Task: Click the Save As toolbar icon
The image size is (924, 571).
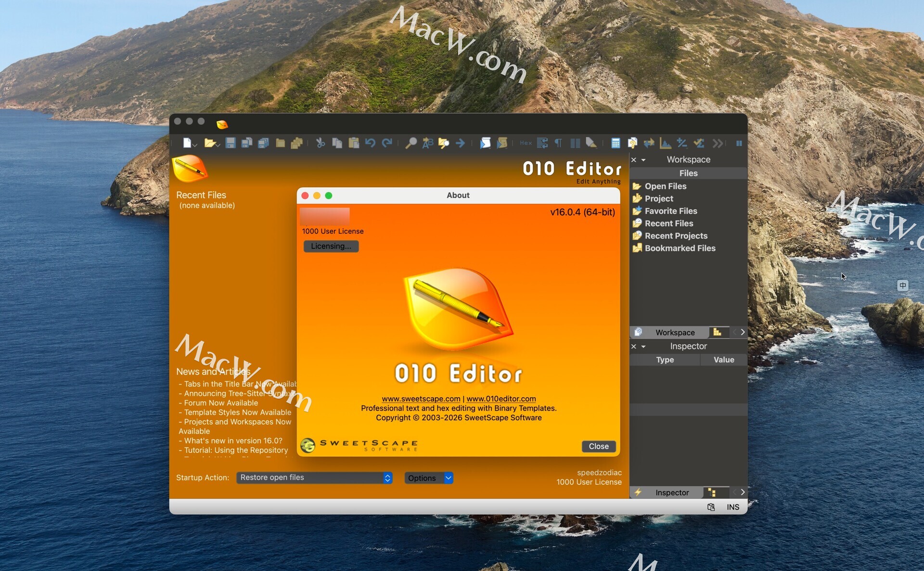Action: point(247,143)
